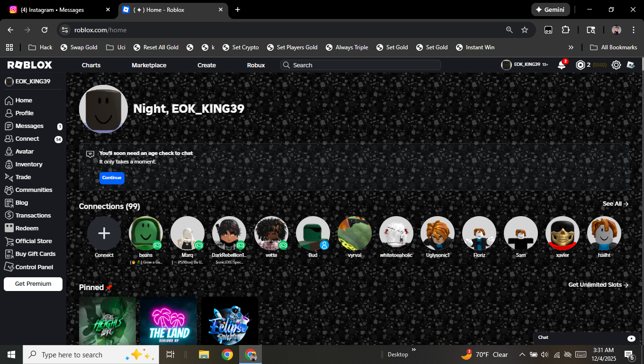Viewport: 644px width, 364px height.
Task: Show hidden system tray icons
Action: coord(522,355)
